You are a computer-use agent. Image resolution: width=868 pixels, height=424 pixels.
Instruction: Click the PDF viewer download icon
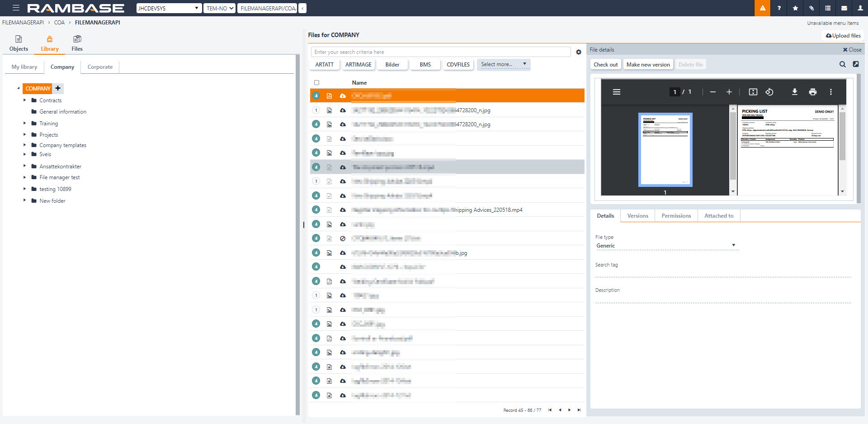click(x=794, y=92)
